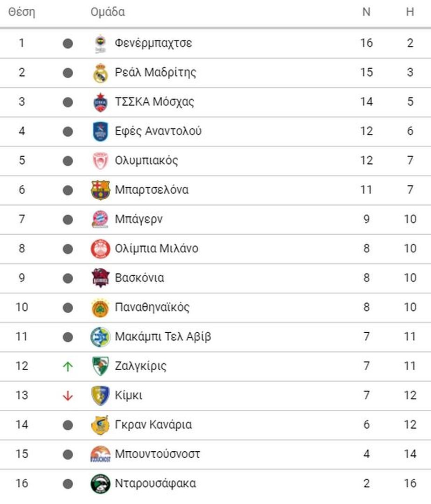
Task: Open the Ολυμπιακός team link
Action: pyautogui.click(x=146, y=161)
